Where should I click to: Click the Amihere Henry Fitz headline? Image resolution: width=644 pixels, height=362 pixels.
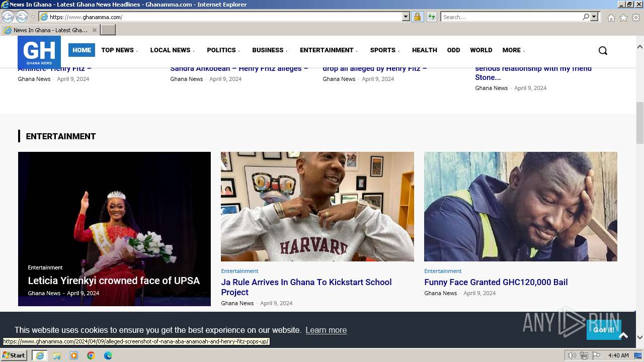point(54,68)
